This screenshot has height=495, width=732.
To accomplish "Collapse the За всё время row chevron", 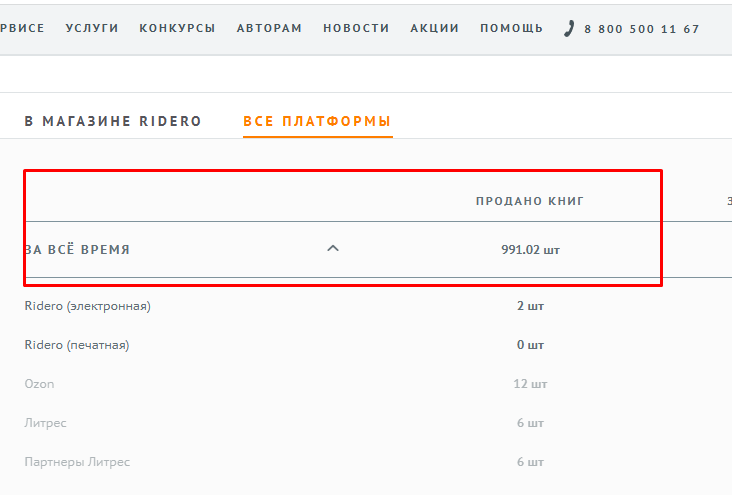I will pyautogui.click(x=333, y=248).
